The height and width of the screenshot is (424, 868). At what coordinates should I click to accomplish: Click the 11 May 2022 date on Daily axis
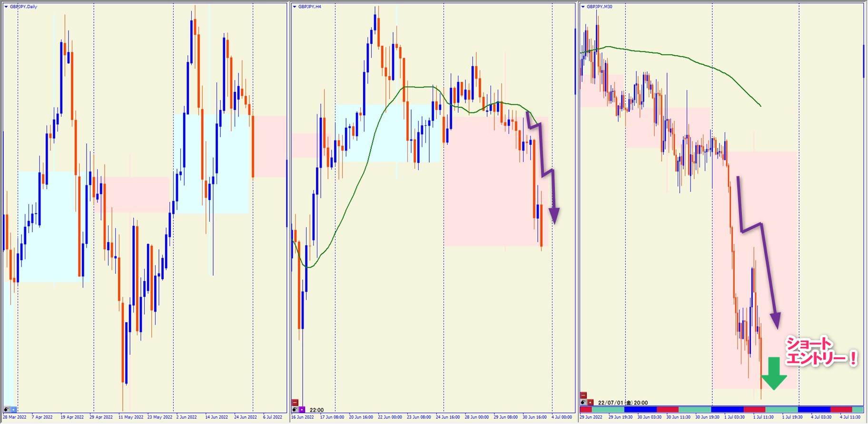point(131,417)
